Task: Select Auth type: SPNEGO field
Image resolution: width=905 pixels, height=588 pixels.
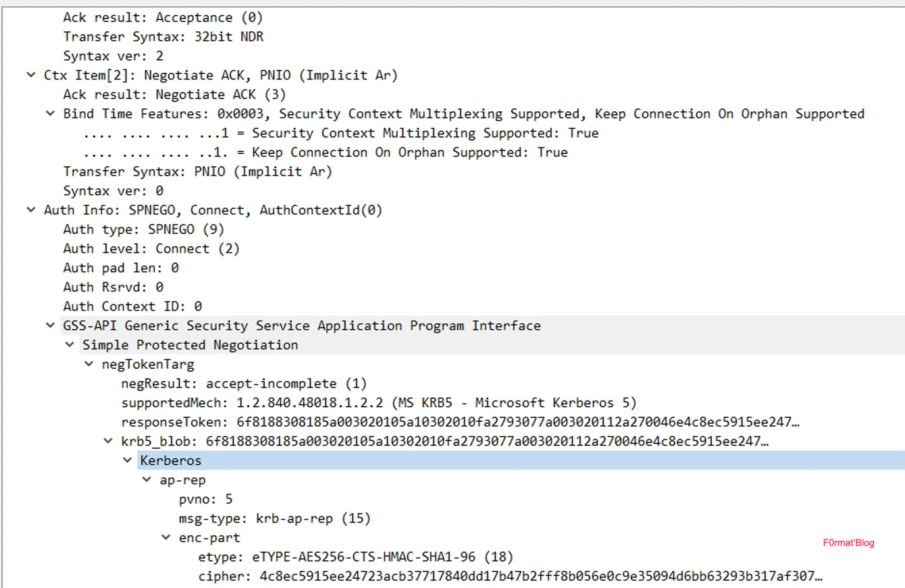Action: point(144,229)
